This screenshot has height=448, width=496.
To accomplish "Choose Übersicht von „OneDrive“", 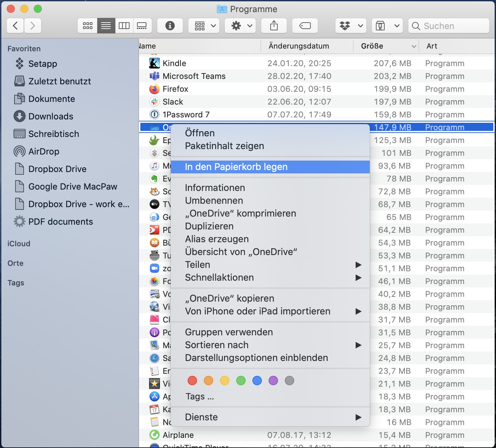I will pyautogui.click(x=270, y=252).
